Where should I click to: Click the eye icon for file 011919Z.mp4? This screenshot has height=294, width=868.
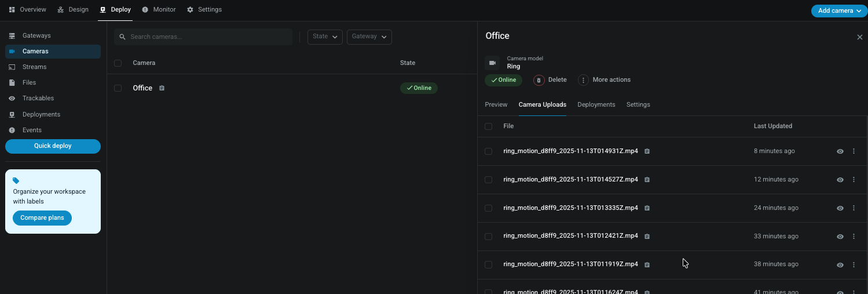pyautogui.click(x=840, y=264)
